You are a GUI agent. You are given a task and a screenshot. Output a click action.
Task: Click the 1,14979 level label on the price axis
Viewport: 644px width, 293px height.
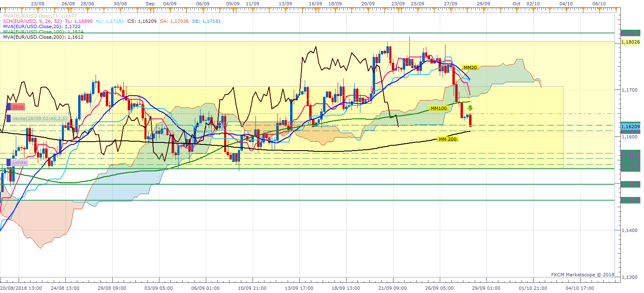(x=631, y=184)
